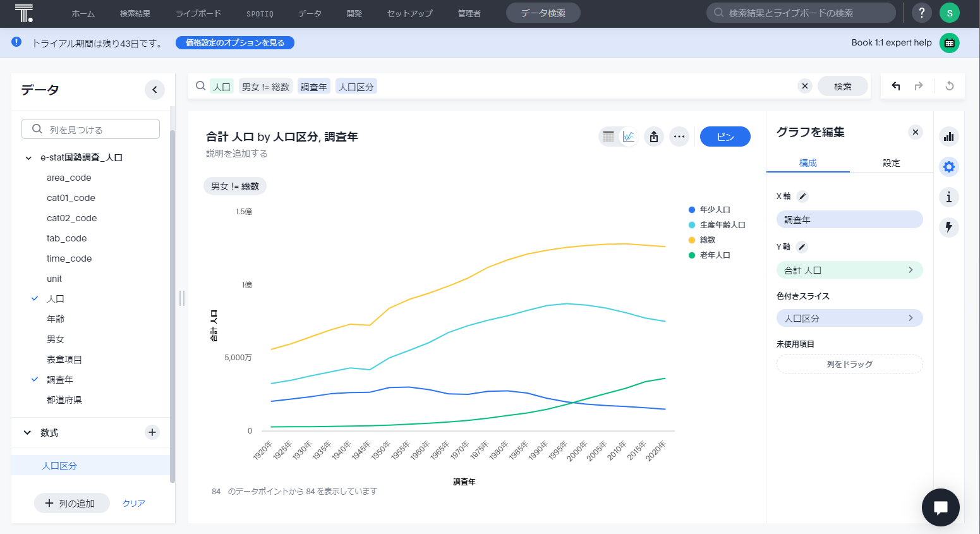Screen dimensions: 980x534
Task: View pricing options via 価格設定のオプションを見る
Action: 234,42
